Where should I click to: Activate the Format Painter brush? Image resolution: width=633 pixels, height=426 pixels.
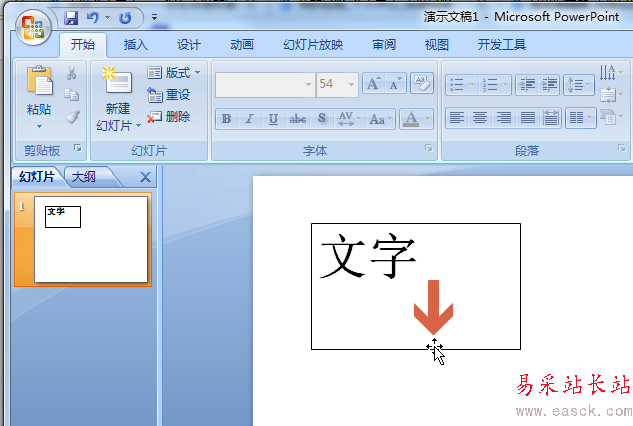pyautogui.click(x=72, y=117)
